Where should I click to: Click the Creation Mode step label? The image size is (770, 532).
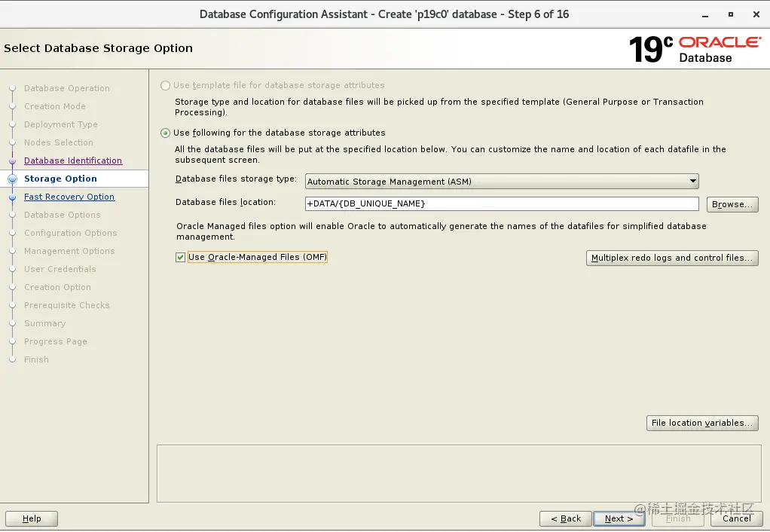pos(55,106)
